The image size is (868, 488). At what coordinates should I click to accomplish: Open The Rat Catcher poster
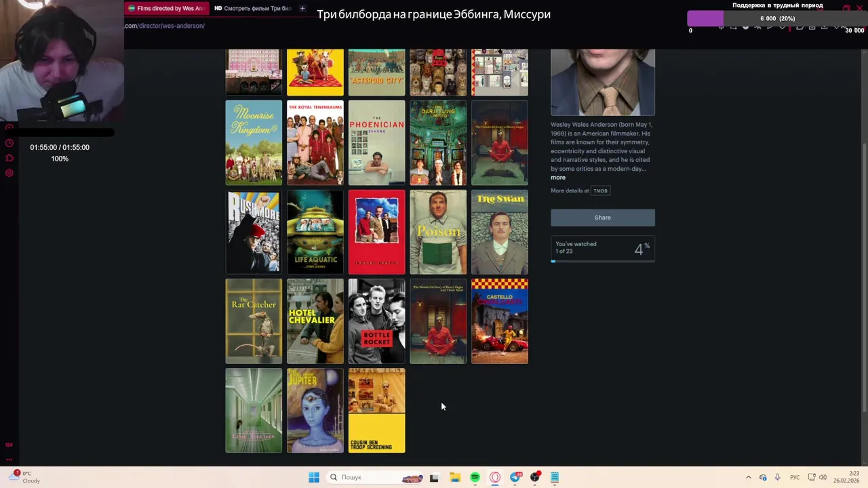click(254, 321)
